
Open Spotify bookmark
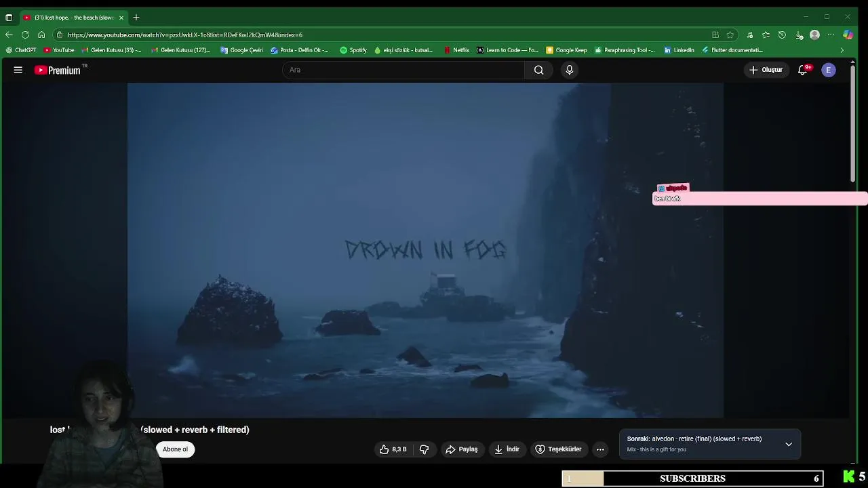click(353, 50)
